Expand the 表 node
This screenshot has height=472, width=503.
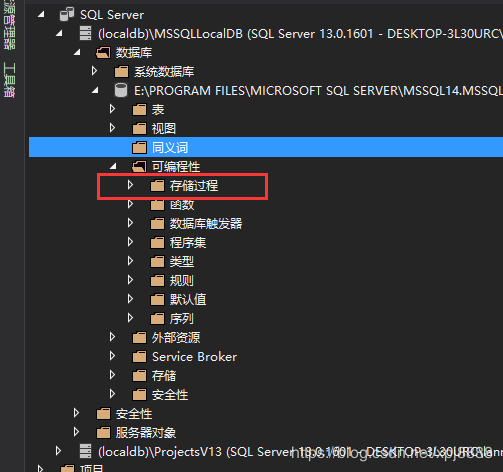(112, 109)
